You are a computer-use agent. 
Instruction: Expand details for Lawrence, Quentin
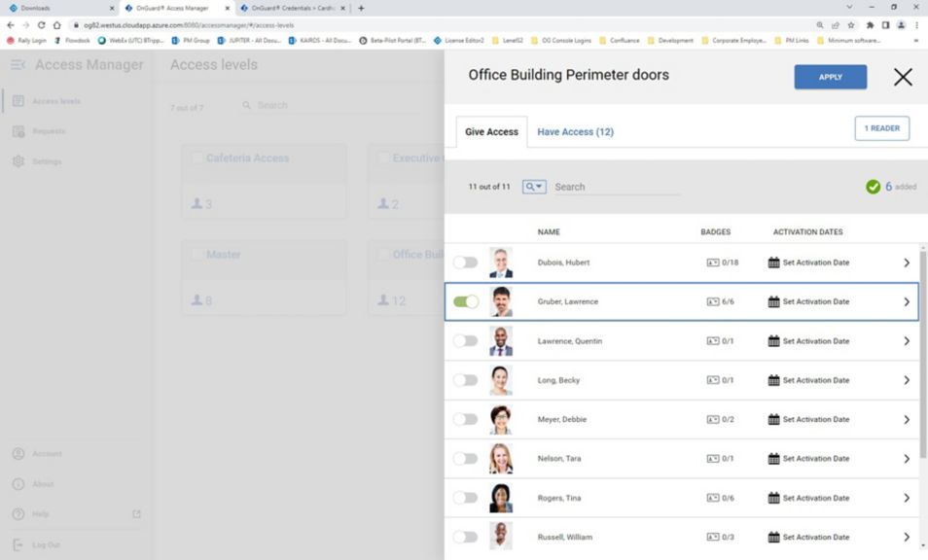click(907, 341)
